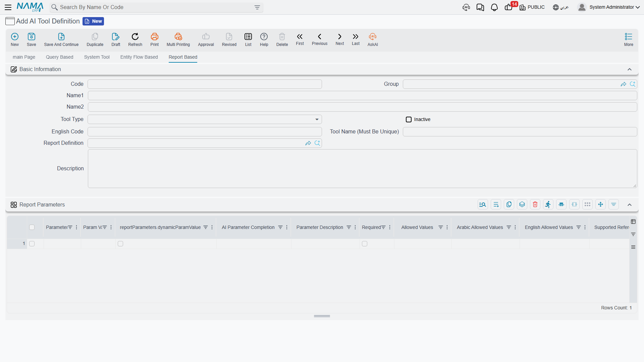
Task: Refresh the form
Action: [x=135, y=40]
